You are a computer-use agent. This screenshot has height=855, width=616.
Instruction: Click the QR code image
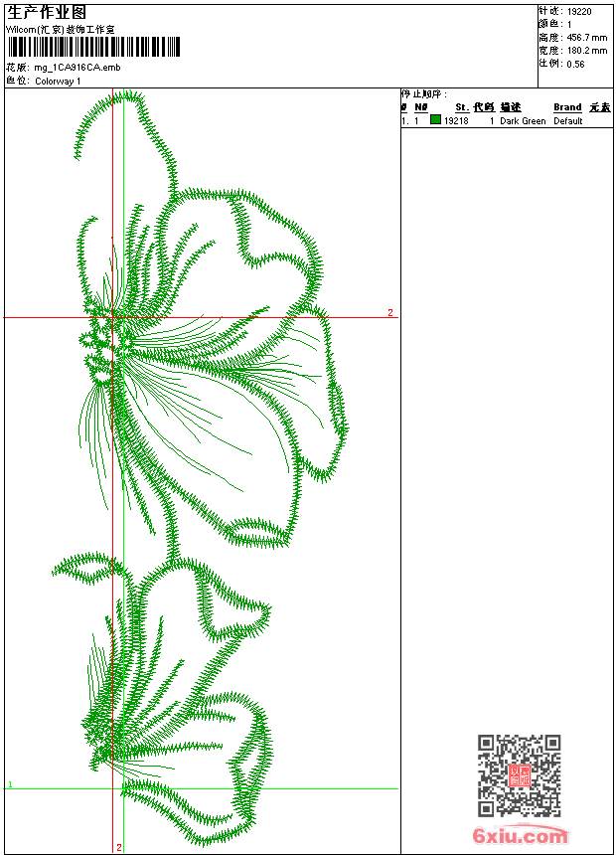tap(520, 775)
